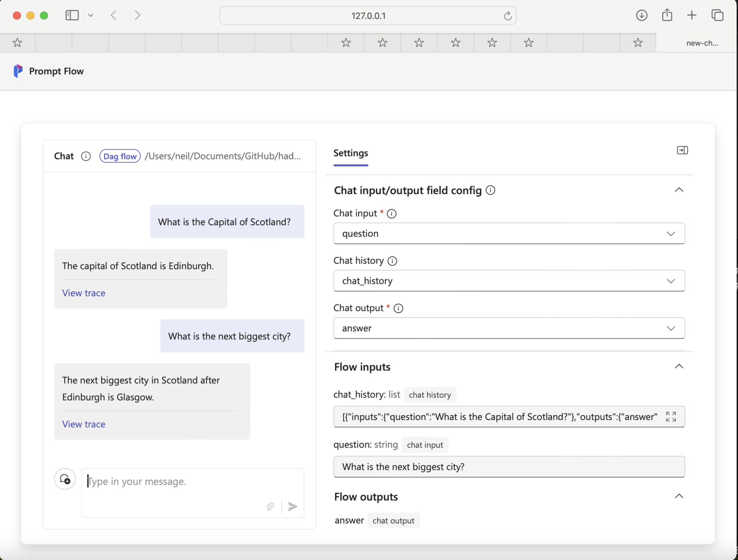Click info icon beside field config heading
Image resolution: width=738 pixels, height=560 pixels.
(x=490, y=190)
